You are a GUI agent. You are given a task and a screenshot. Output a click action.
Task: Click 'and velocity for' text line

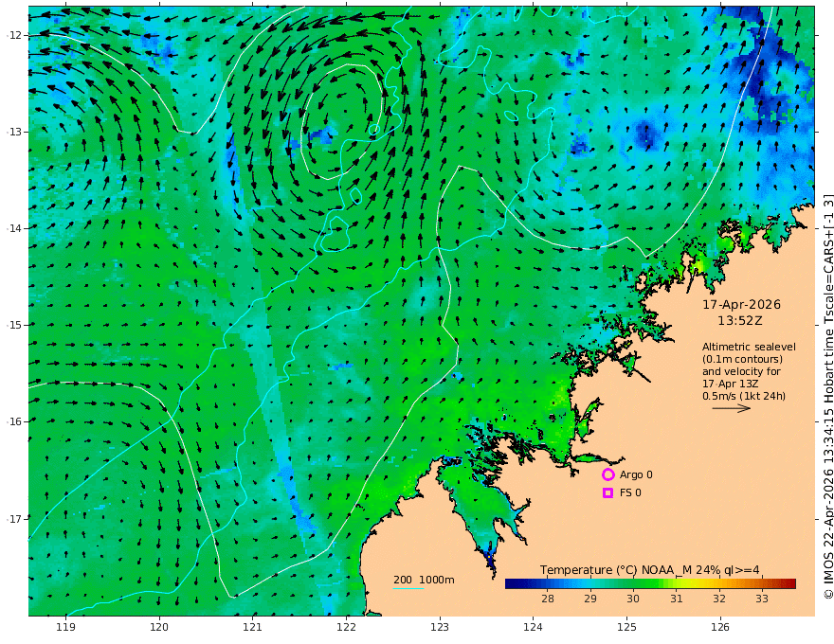(x=741, y=371)
